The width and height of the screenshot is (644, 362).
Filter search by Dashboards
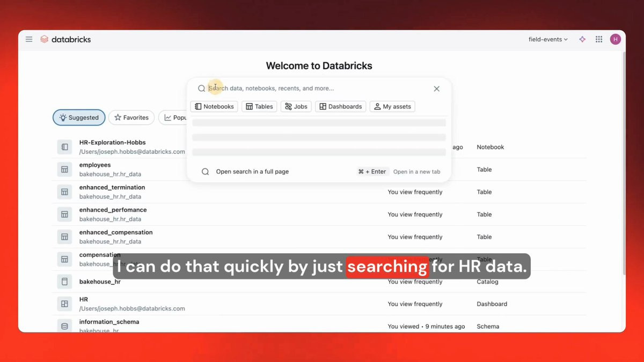340,106
